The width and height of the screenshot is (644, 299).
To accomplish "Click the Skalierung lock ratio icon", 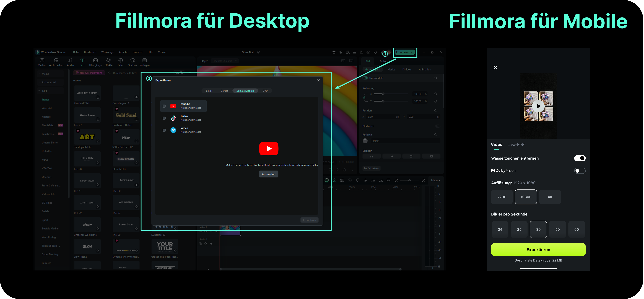I will pos(364,98).
